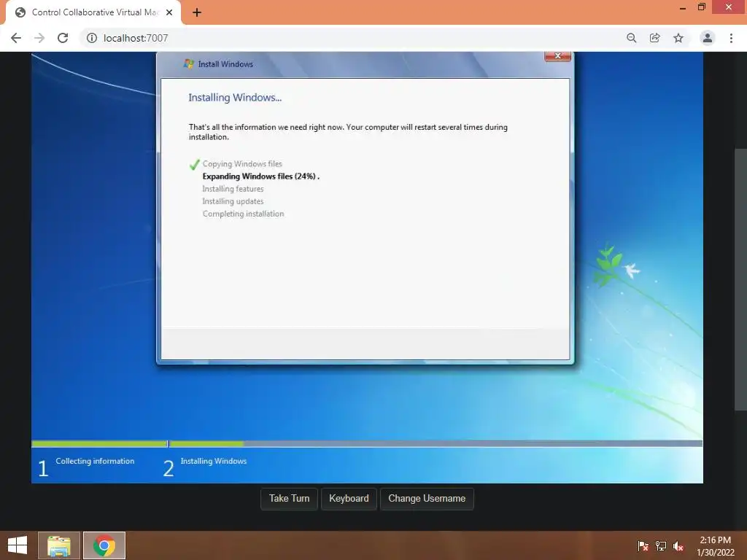The width and height of the screenshot is (747, 560).
Task: Click the Change Username button
Action: pos(427,499)
